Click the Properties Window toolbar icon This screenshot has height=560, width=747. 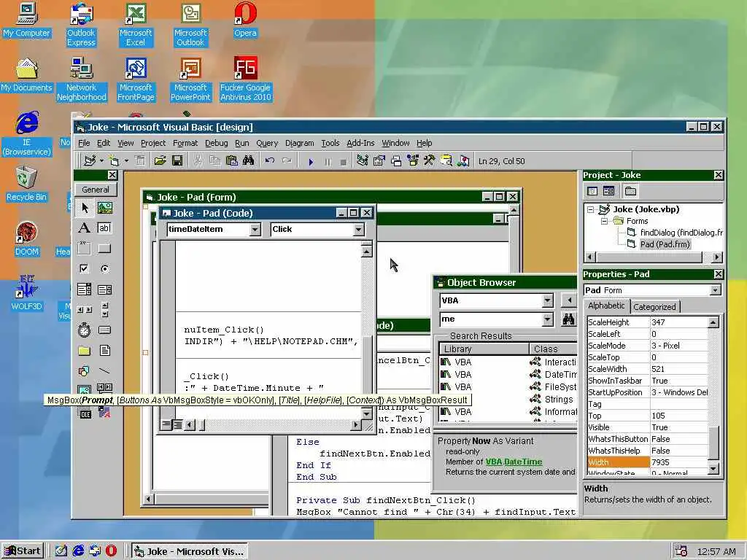(x=379, y=161)
